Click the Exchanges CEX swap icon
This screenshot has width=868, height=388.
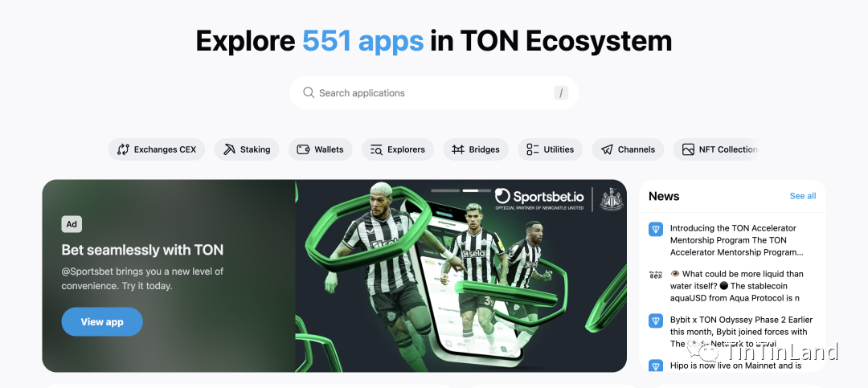point(123,149)
